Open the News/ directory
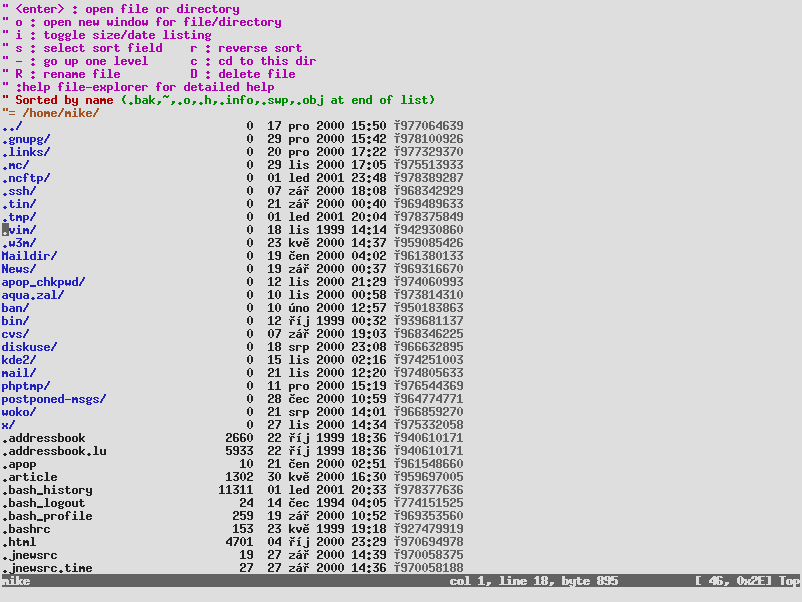This screenshot has height=602, width=802. click(x=20, y=269)
